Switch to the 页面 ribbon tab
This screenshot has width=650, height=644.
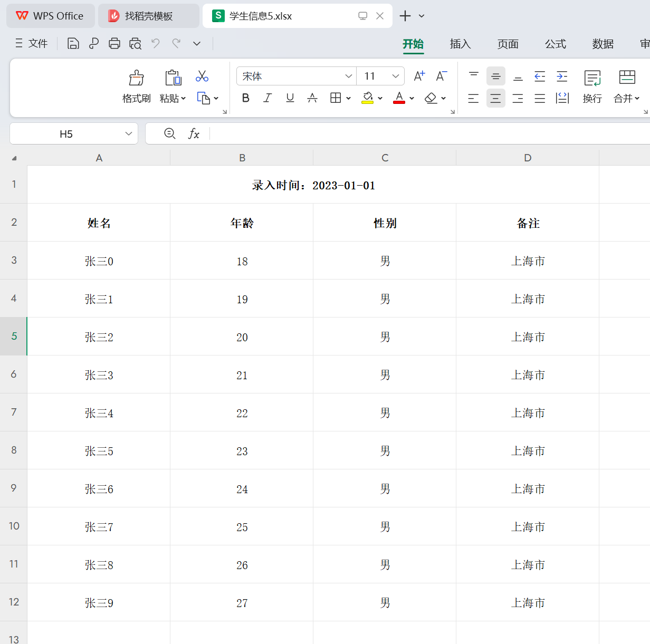pyautogui.click(x=508, y=44)
